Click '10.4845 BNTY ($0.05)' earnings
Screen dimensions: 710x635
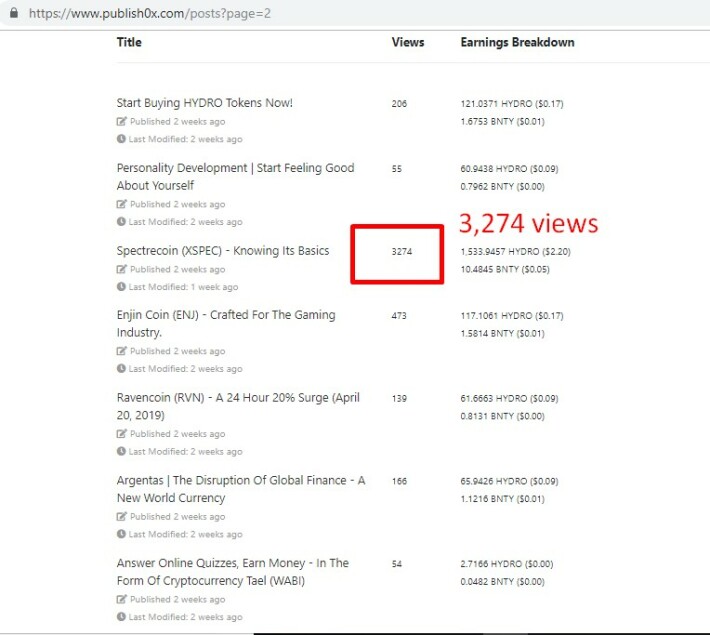[x=505, y=269]
